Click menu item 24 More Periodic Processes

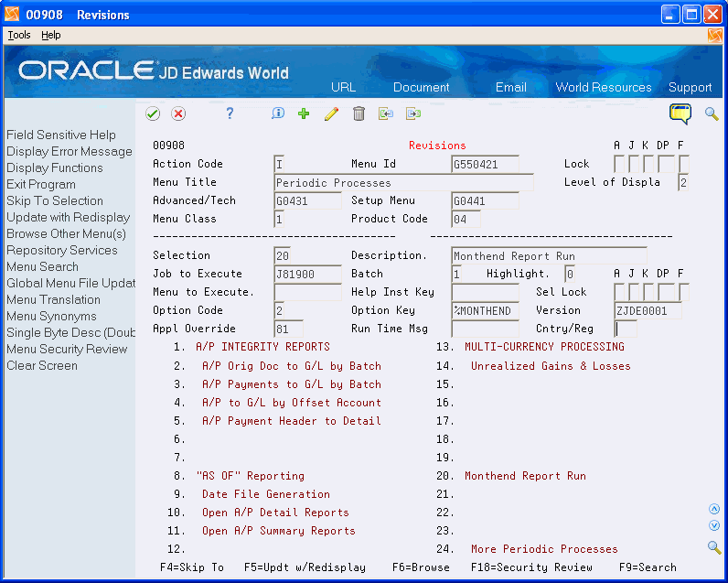(x=544, y=549)
